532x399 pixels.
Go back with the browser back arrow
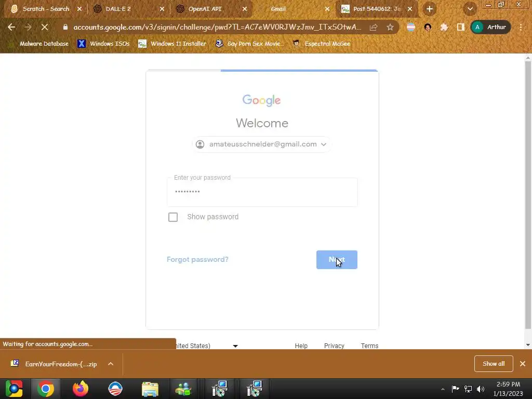tap(11, 27)
